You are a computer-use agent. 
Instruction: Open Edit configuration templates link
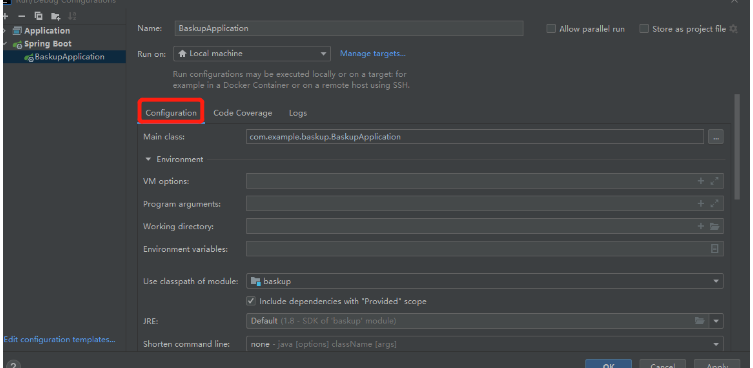(60, 339)
